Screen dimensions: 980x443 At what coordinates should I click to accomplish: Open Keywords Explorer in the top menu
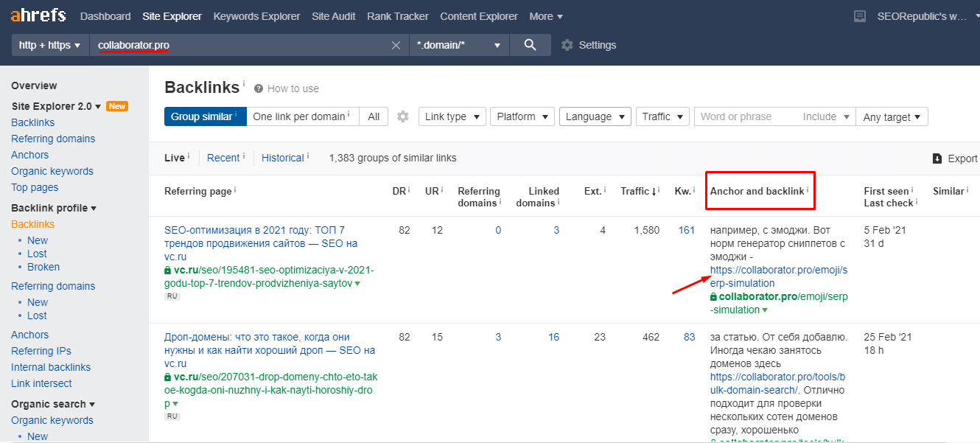(256, 16)
